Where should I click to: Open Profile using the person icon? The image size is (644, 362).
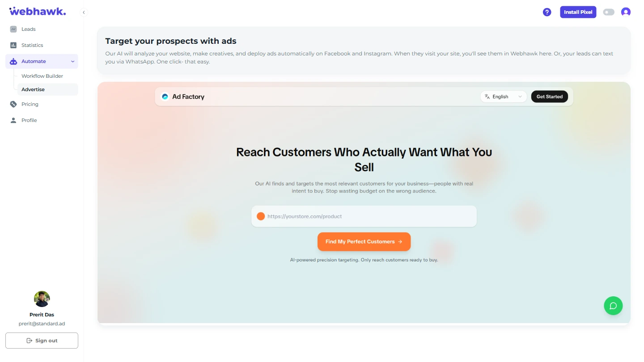click(x=13, y=120)
